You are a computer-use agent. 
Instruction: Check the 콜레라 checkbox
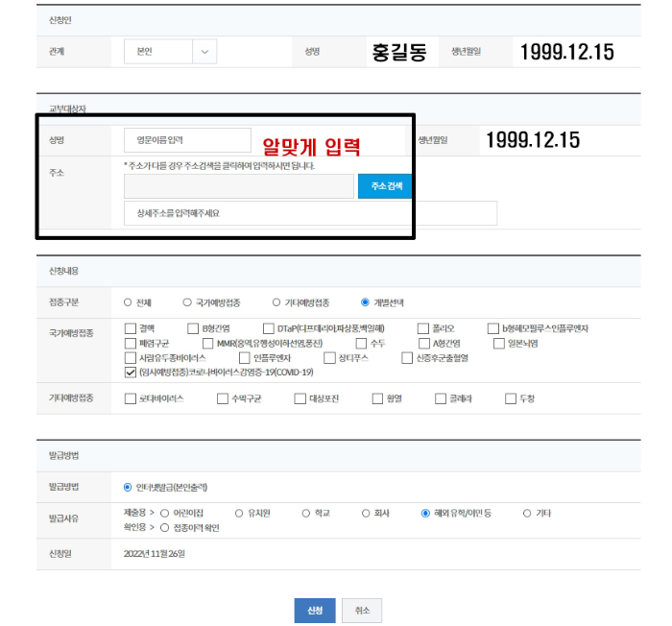tap(441, 398)
